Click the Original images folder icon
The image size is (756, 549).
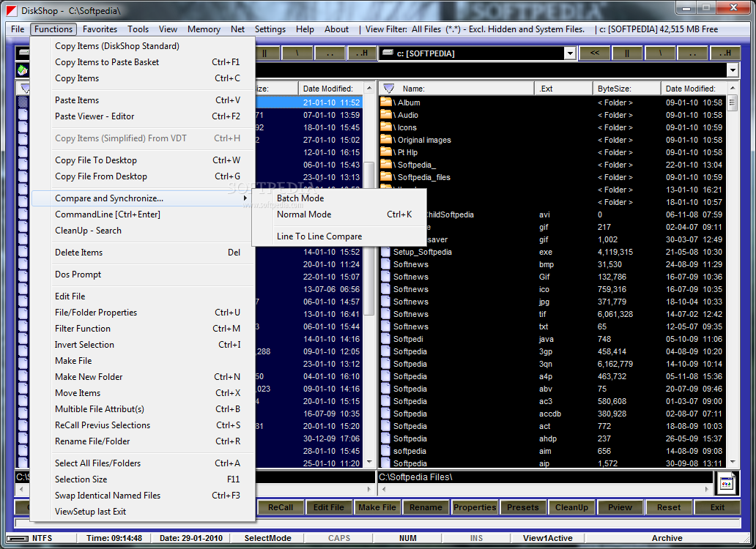point(386,139)
